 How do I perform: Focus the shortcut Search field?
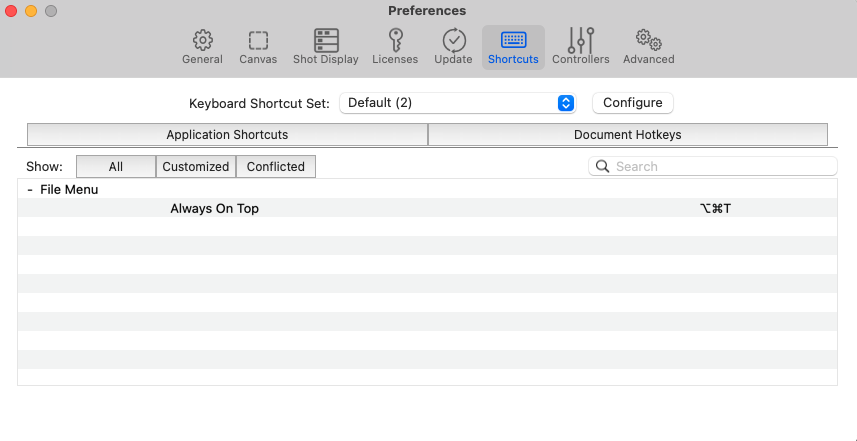click(713, 166)
